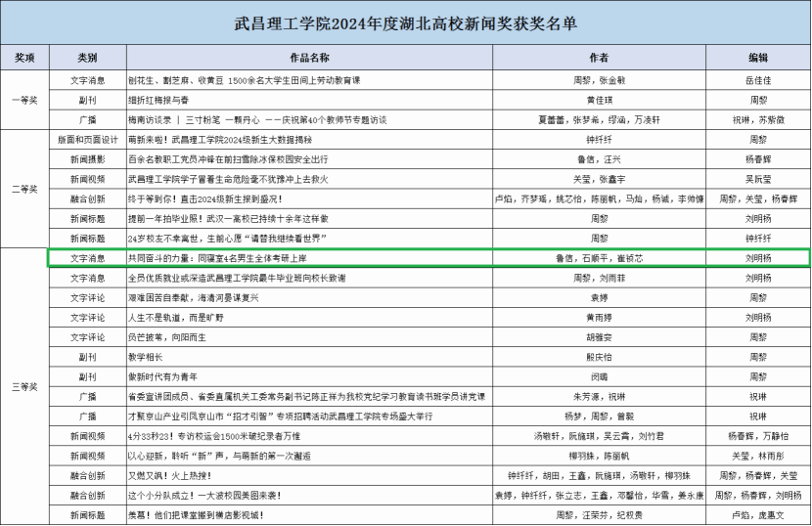Click the work '做新时代有为青年'
The height and width of the screenshot is (526, 812).
(x=162, y=376)
